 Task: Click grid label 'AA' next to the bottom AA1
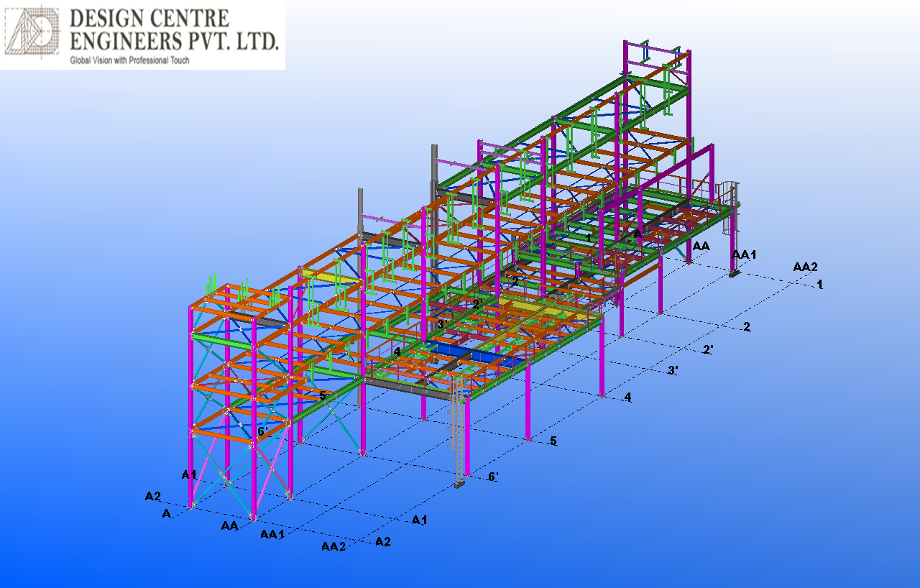point(229,525)
